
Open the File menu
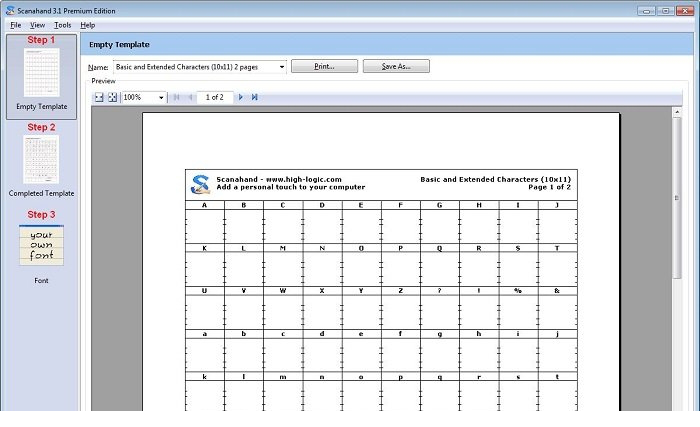click(x=15, y=24)
